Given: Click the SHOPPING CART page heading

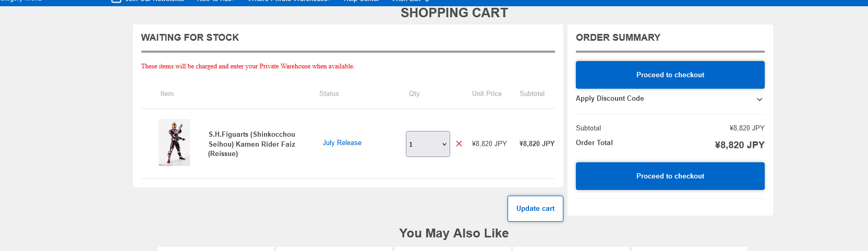Looking at the screenshot, I should point(454,13).
